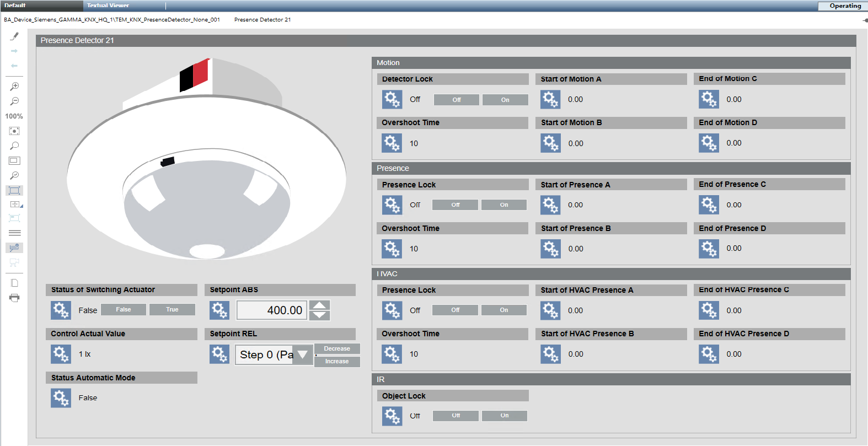Screen dimensions: 868x446
Task: Turn Detector Lock On
Action: pyautogui.click(x=505, y=100)
